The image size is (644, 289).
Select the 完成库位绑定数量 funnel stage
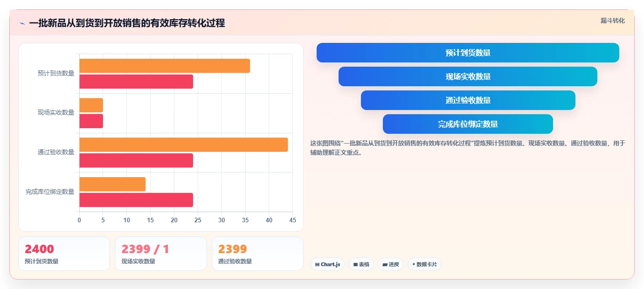pos(468,124)
